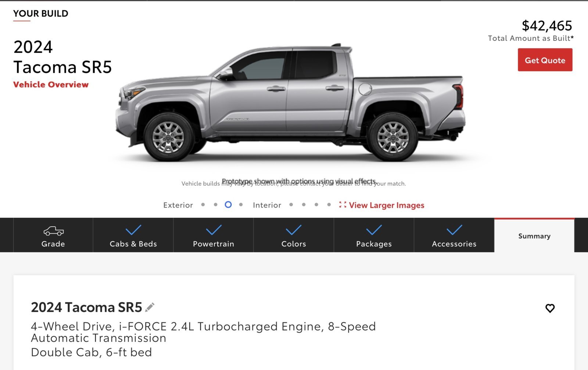Switch to the Summary tab

pos(534,236)
